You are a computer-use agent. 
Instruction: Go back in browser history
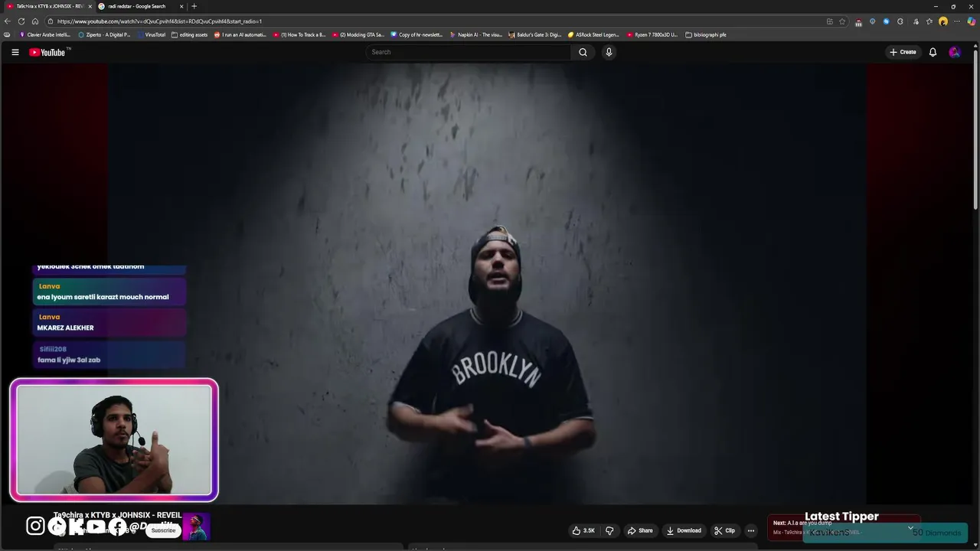pyautogui.click(x=8, y=21)
